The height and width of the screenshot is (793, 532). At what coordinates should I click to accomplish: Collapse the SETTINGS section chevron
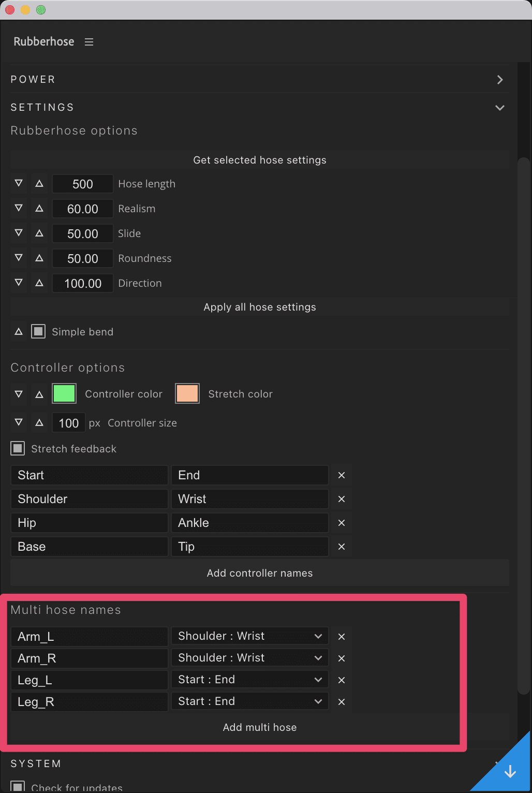pyautogui.click(x=500, y=108)
